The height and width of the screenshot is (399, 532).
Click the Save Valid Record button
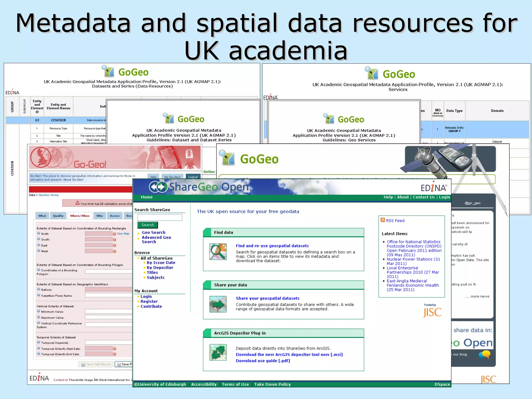click(x=96, y=364)
